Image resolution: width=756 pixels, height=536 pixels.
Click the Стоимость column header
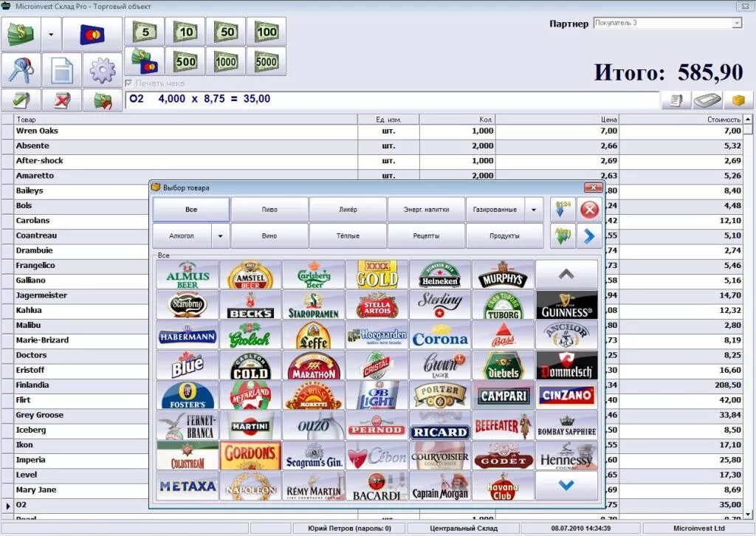pos(681,119)
